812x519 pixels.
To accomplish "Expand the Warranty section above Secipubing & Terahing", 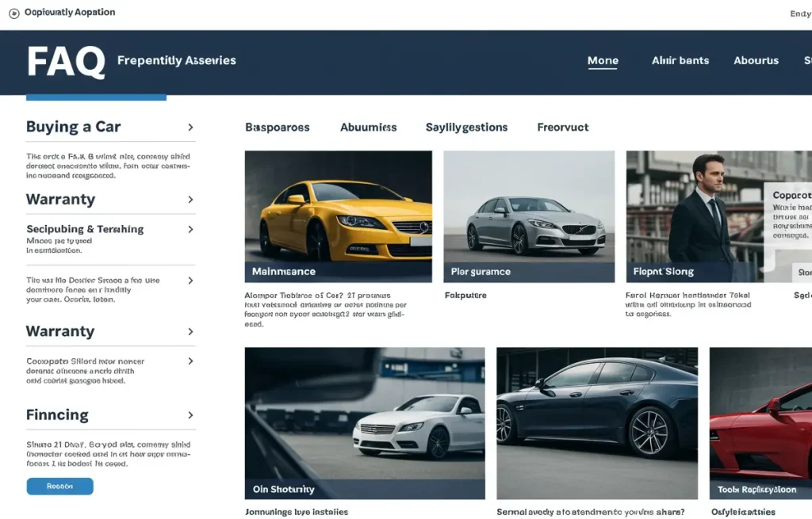I will 190,200.
